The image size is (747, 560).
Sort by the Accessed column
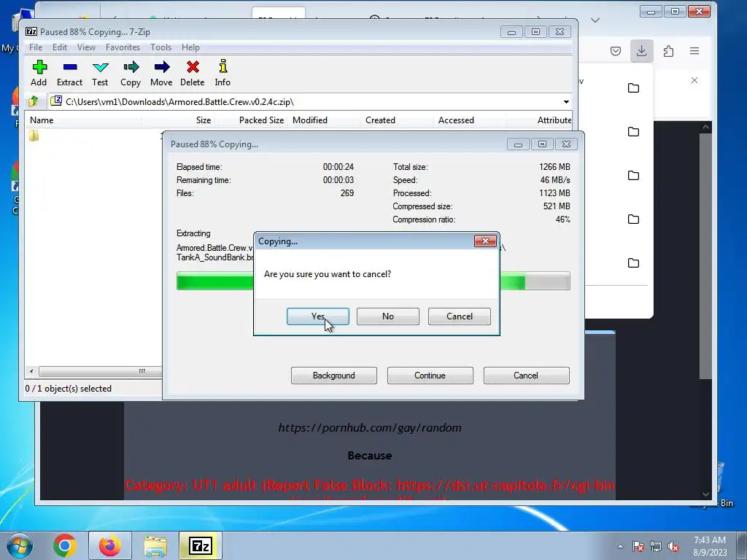471,120
